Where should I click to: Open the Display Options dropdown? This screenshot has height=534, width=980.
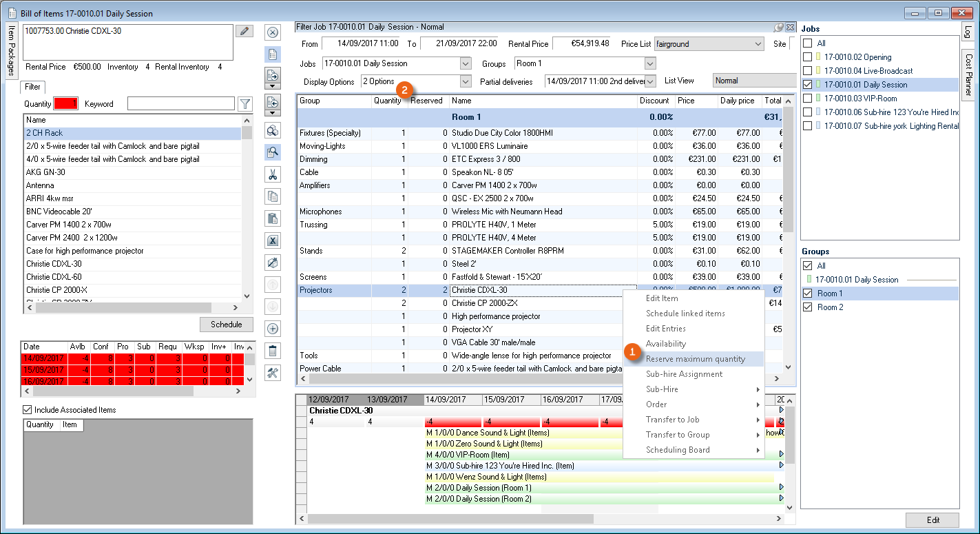point(465,81)
